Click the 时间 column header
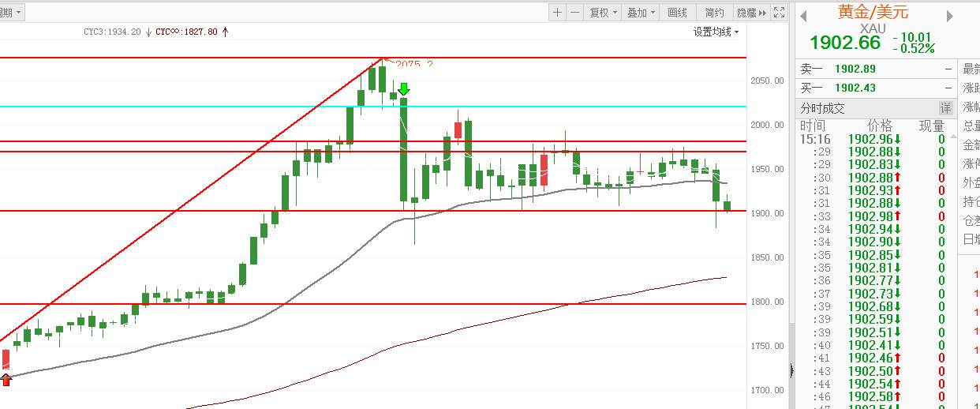Viewport: 980px width, 409px height. [813, 126]
